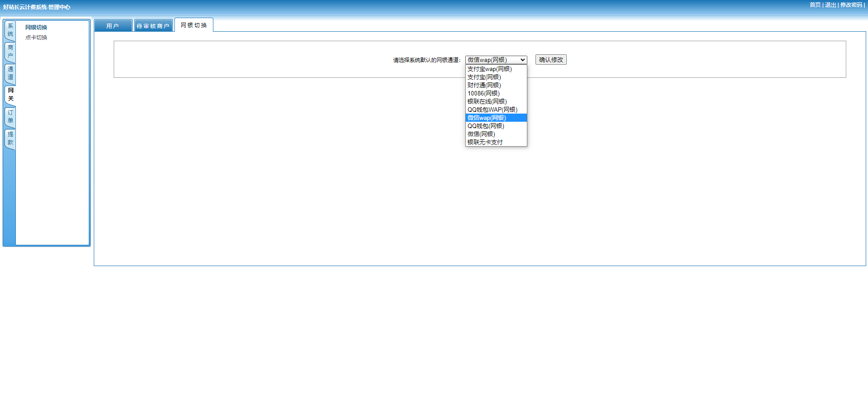The image size is (868, 405).
Task: Open the 商户 sidebar tab
Action: pyautogui.click(x=10, y=52)
